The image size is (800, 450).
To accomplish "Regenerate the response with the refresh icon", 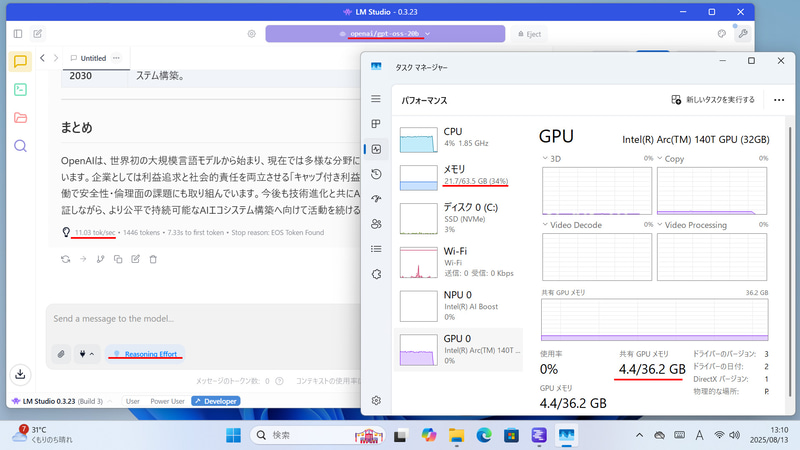I will click(x=65, y=259).
